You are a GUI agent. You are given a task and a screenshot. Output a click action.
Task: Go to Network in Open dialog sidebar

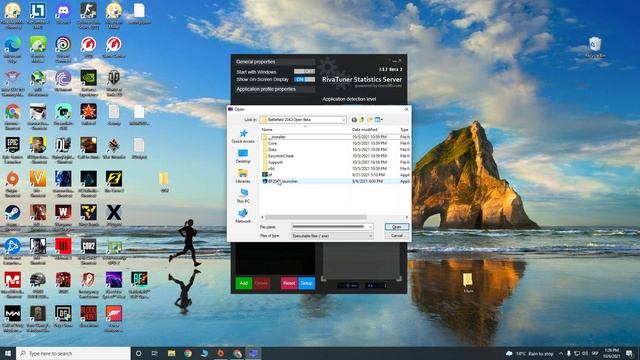[243, 216]
